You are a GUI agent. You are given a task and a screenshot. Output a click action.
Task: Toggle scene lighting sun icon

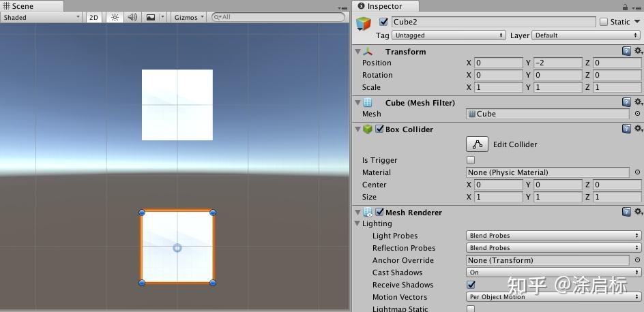click(x=115, y=17)
